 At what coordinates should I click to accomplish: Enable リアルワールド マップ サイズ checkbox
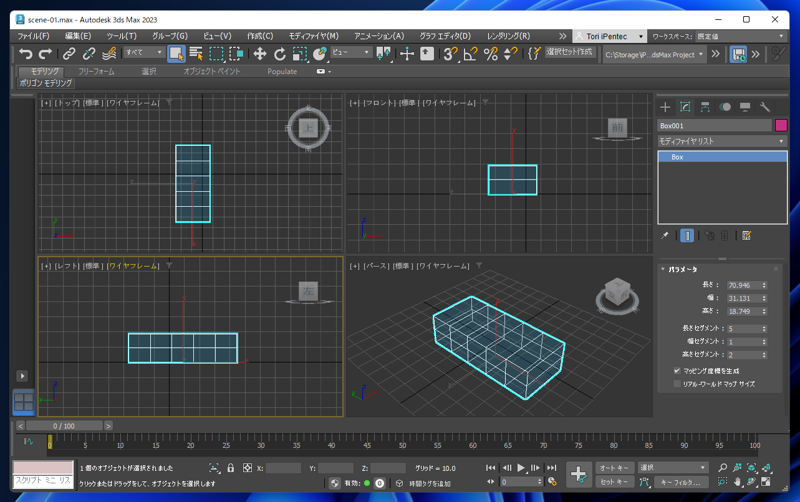677,384
